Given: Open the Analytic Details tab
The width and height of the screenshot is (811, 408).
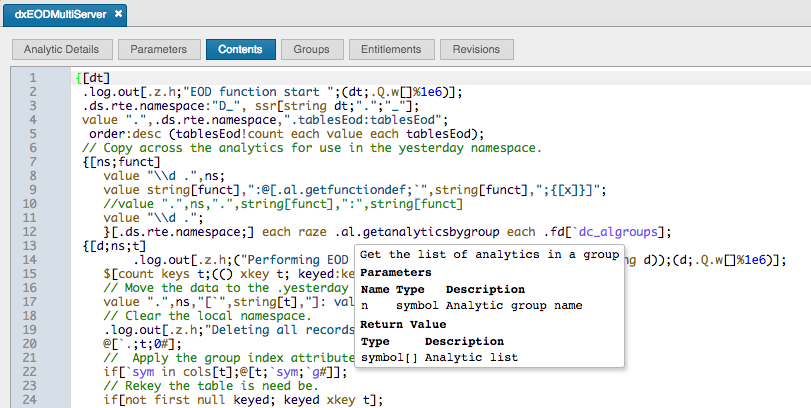Looking at the screenshot, I should [x=62, y=50].
